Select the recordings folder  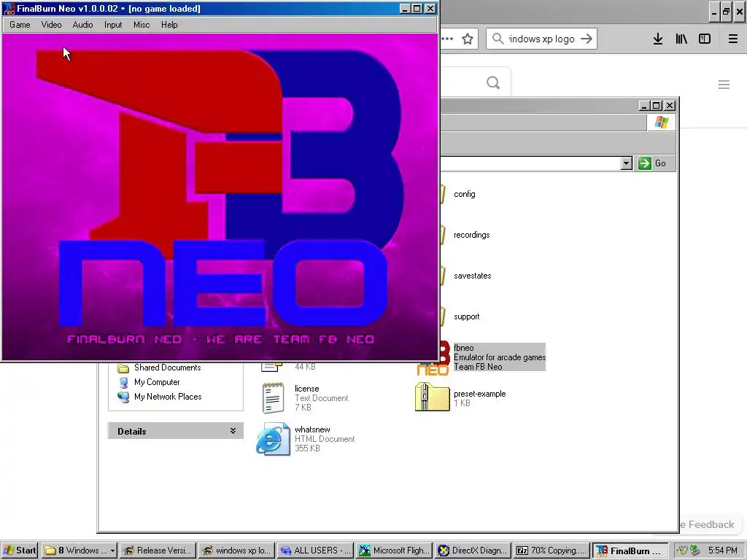click(472, 235)
